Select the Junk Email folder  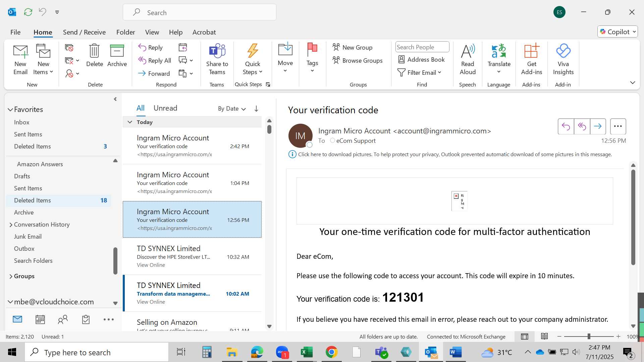click(x=28, y=237)
